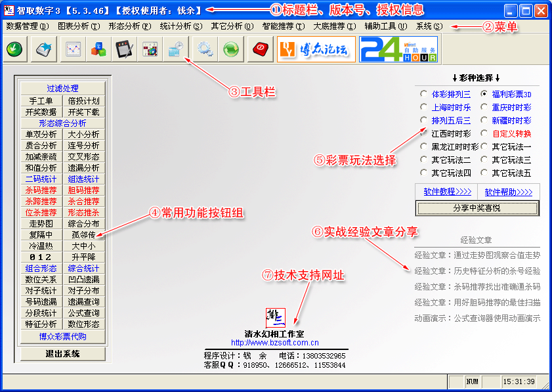The image size is (552, 392).
Task: Open the 过滤处理 button
Action: [62, 88]
